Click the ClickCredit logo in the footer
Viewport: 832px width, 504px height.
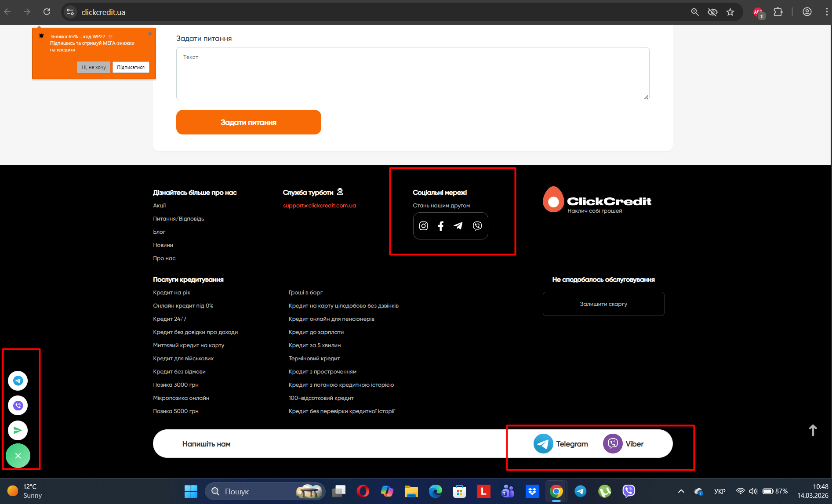point(597,200)
